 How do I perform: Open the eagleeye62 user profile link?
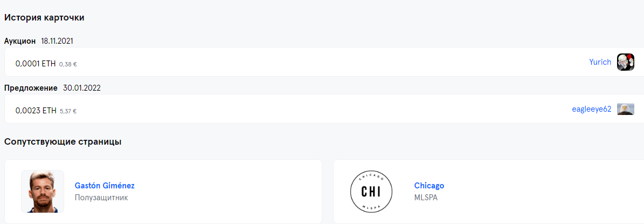(592, 109)
